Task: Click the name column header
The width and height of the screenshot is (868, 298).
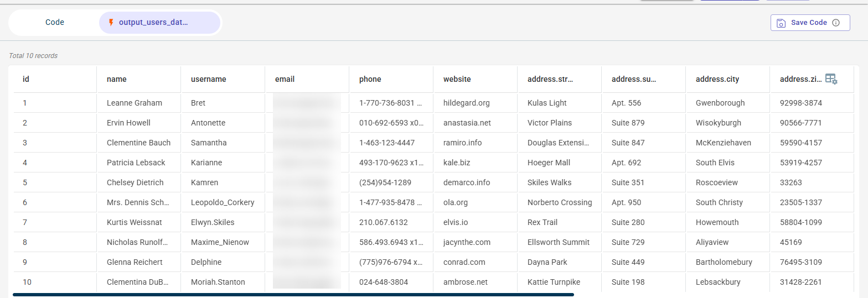Action: point(117,79)
